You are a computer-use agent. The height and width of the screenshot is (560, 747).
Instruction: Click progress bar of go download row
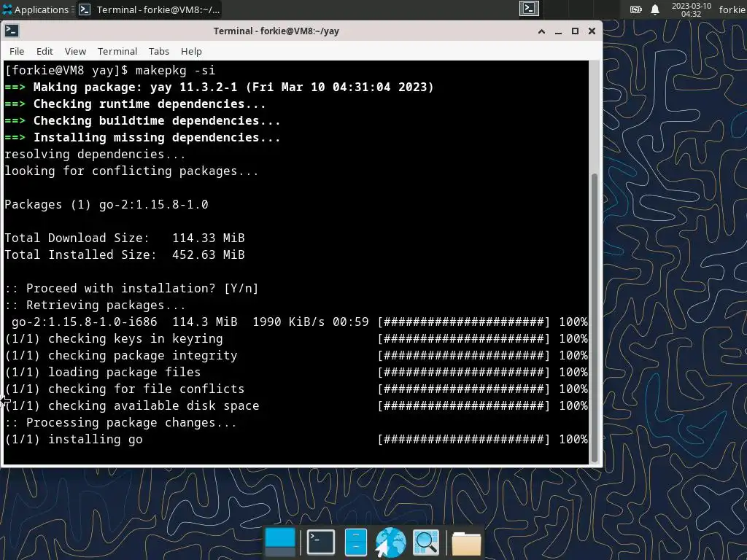tap(464, 322)
